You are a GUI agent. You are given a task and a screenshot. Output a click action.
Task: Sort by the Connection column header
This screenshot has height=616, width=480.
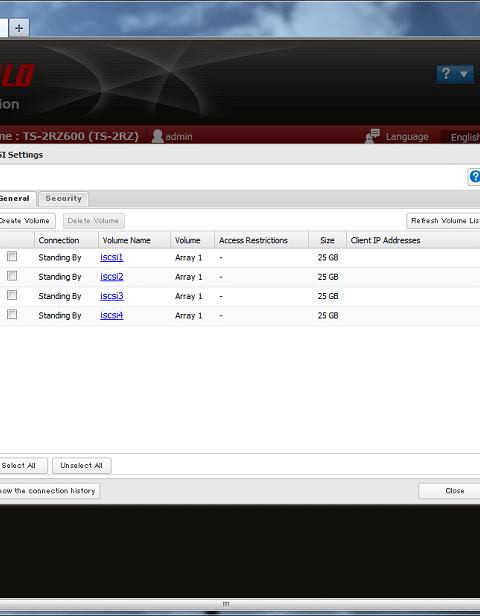tap(66, 240)
